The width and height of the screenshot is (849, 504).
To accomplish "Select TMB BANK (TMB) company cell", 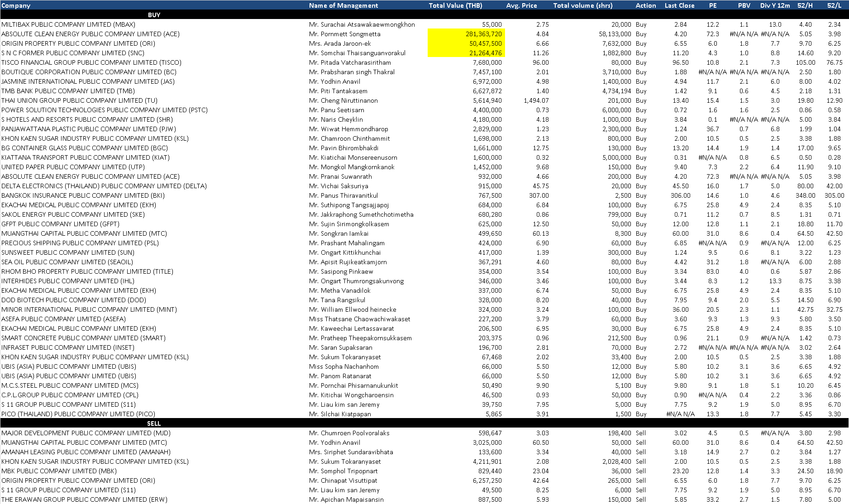I will click(x=68, y=91).
